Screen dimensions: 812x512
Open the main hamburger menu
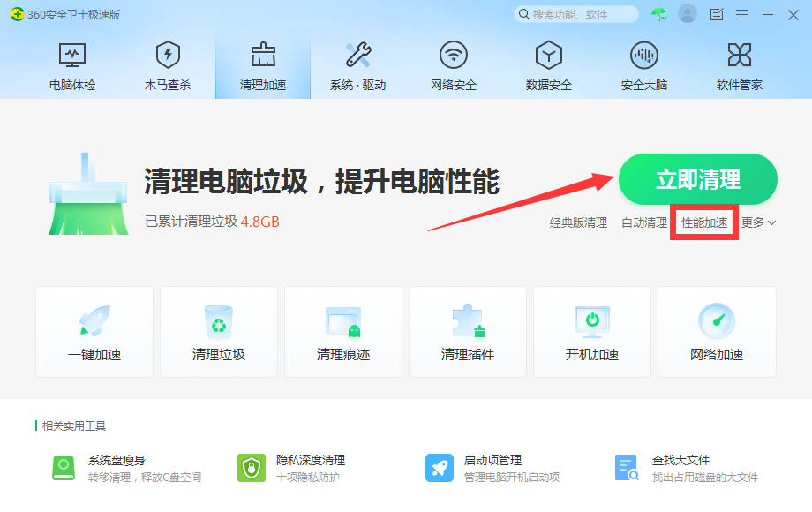click(742, 14)
